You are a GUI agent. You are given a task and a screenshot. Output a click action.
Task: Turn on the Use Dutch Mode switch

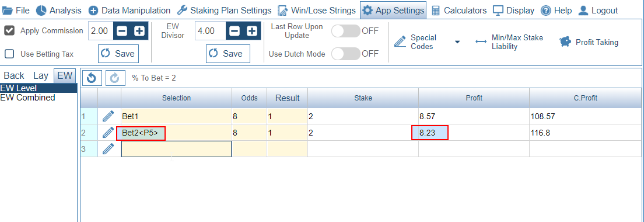point(345,53)
